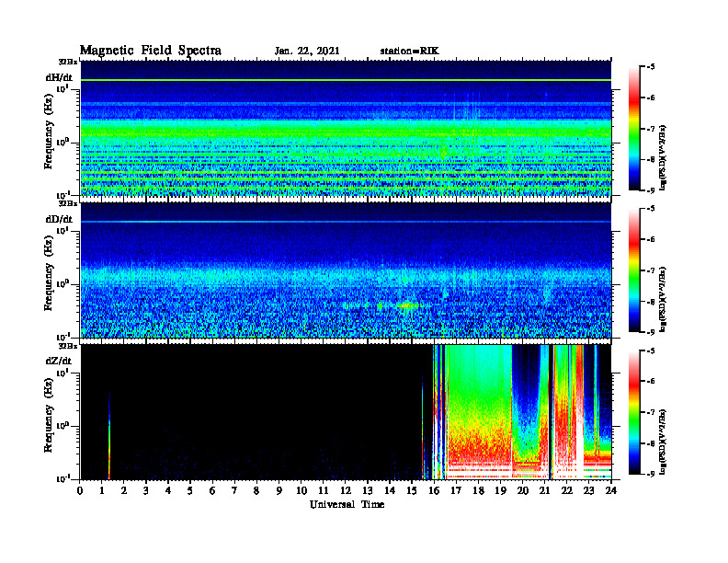Click hour "23" on the time axis
This screenshot has width=728, height=563.
[x=588, y=490]
